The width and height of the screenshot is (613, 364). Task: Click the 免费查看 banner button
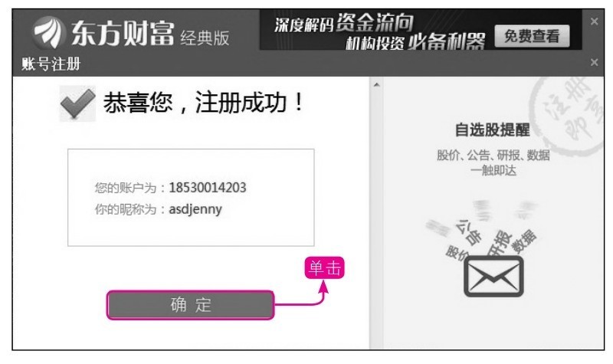pos(532,36)
